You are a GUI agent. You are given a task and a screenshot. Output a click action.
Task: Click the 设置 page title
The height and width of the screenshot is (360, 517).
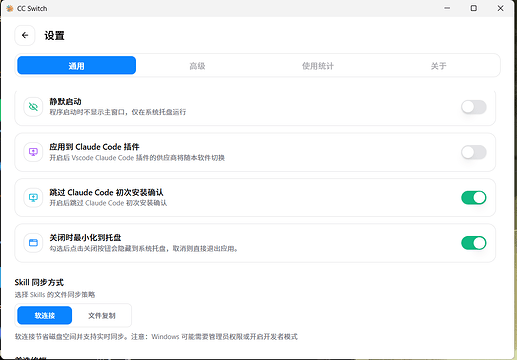(x=54, y=36)
